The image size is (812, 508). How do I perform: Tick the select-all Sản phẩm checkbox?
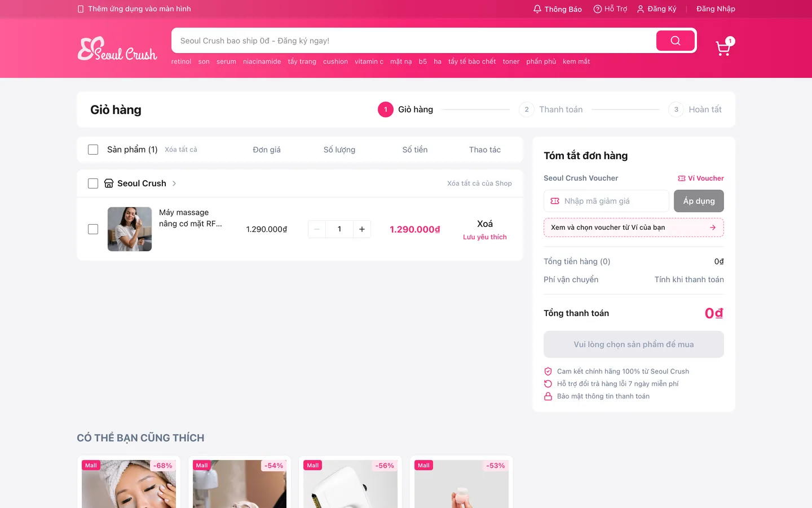[93, 150]
